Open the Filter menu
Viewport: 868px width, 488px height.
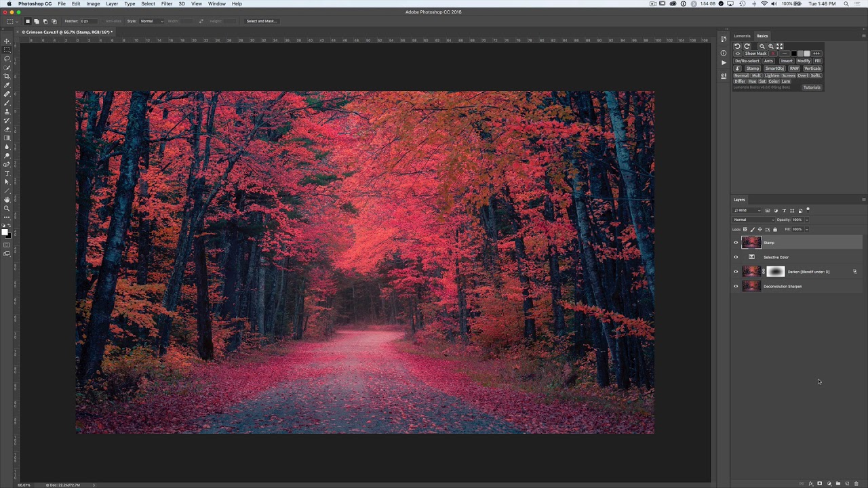(167, 4)
